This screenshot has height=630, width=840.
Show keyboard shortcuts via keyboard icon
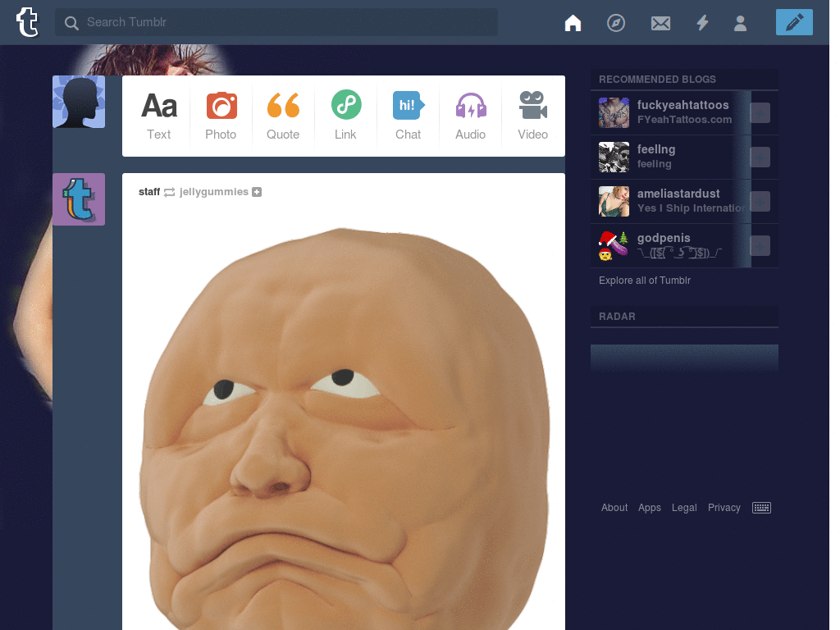point(761,508)
